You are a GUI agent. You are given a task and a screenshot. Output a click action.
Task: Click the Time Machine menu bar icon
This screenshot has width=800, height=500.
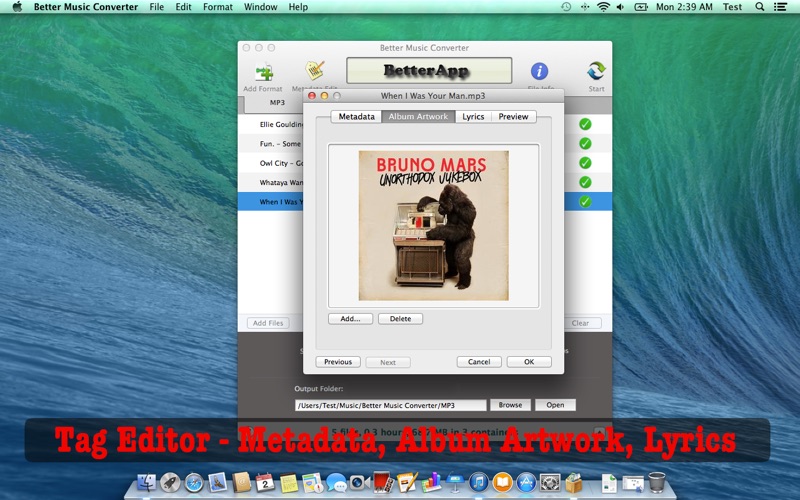coord(566,7)
